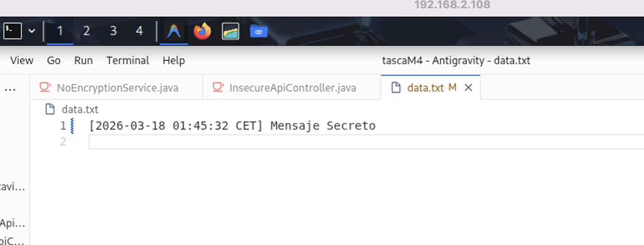Click the data.txt breadcrumb above the editor

tap(80, 110)
